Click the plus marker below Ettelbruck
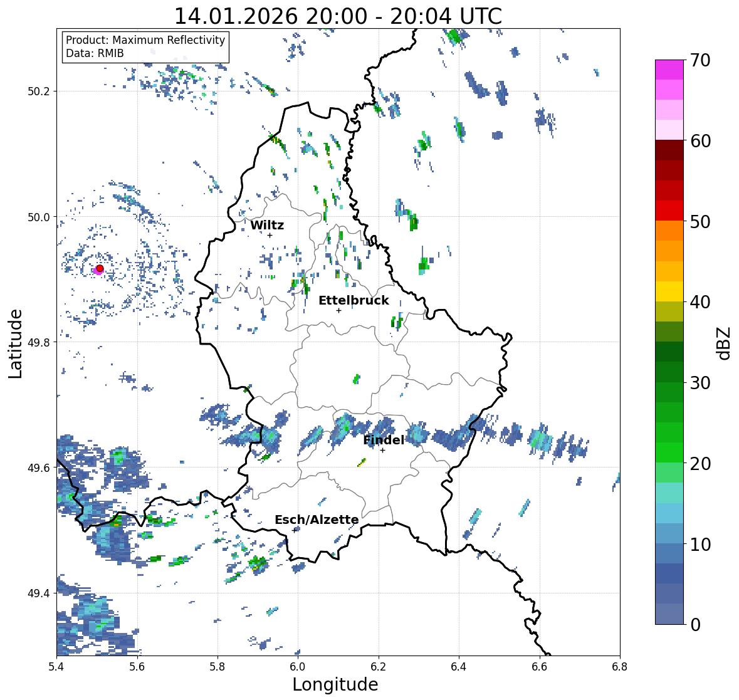739x700 pixels. click(338, 310)
